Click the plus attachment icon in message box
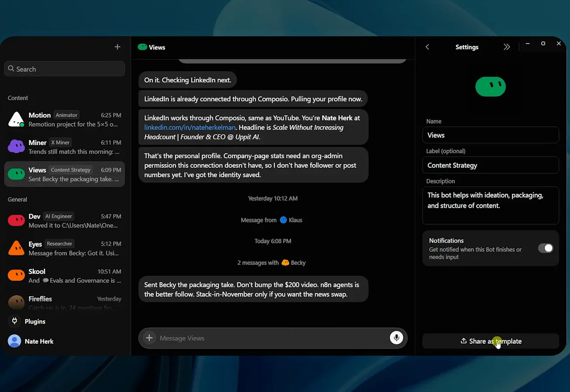This screenshot has width=570, height=392. coord(149,338)
